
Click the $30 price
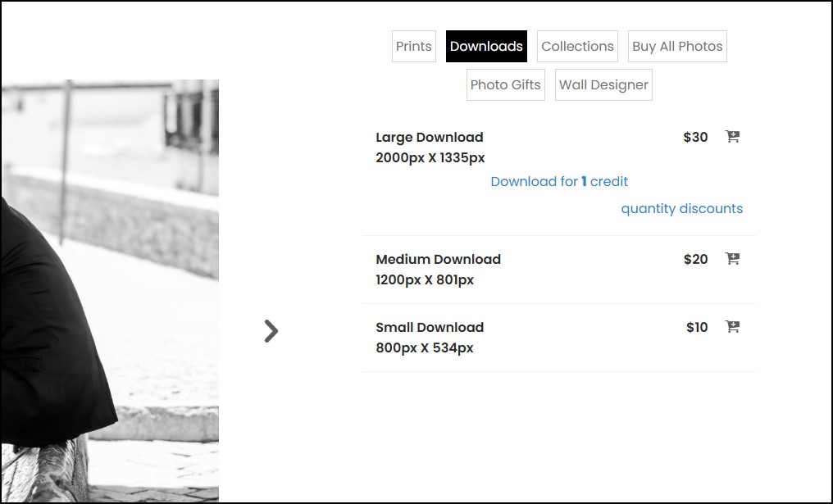pyautogui.click(x=695, y=137)
